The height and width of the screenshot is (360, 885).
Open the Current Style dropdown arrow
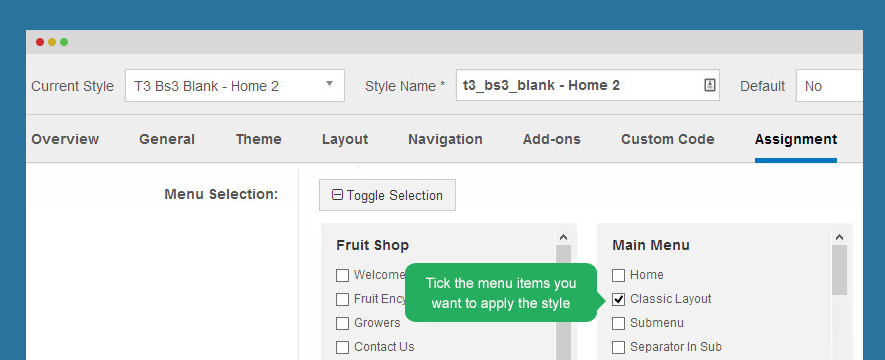click(x=330, y=84)
